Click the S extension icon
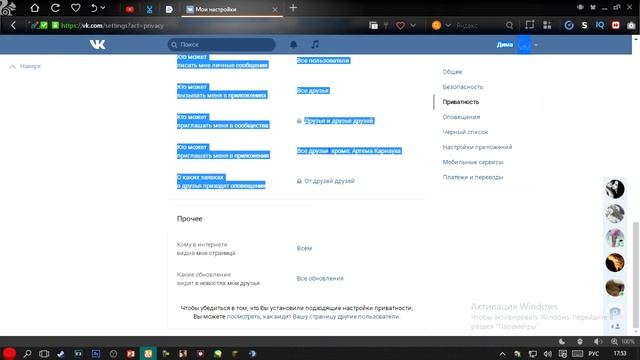This screenshot has width=640, height=360. (584, 25)
